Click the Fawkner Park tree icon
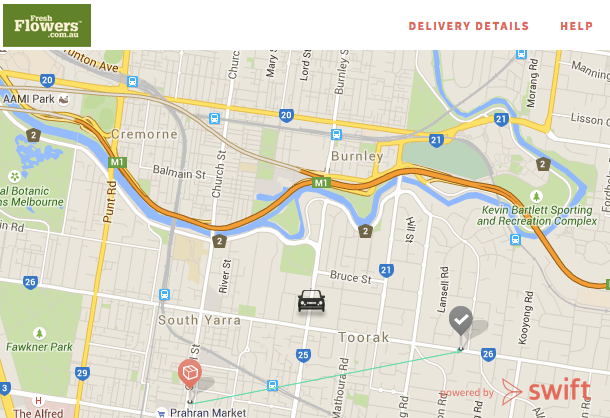 pos(39,334)
